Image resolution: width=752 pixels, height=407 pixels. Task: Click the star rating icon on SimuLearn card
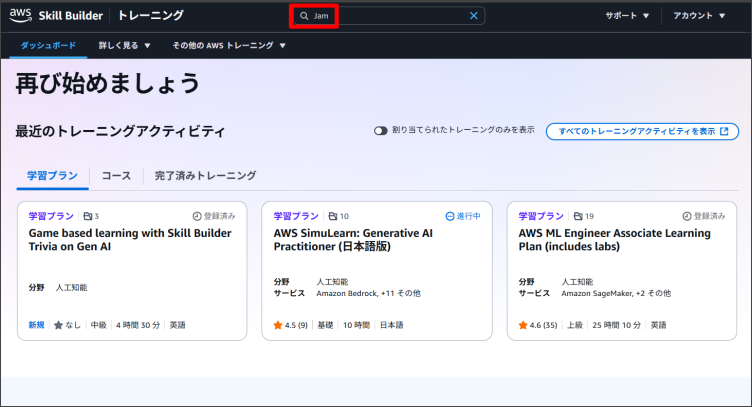click(x=278, y=325)
